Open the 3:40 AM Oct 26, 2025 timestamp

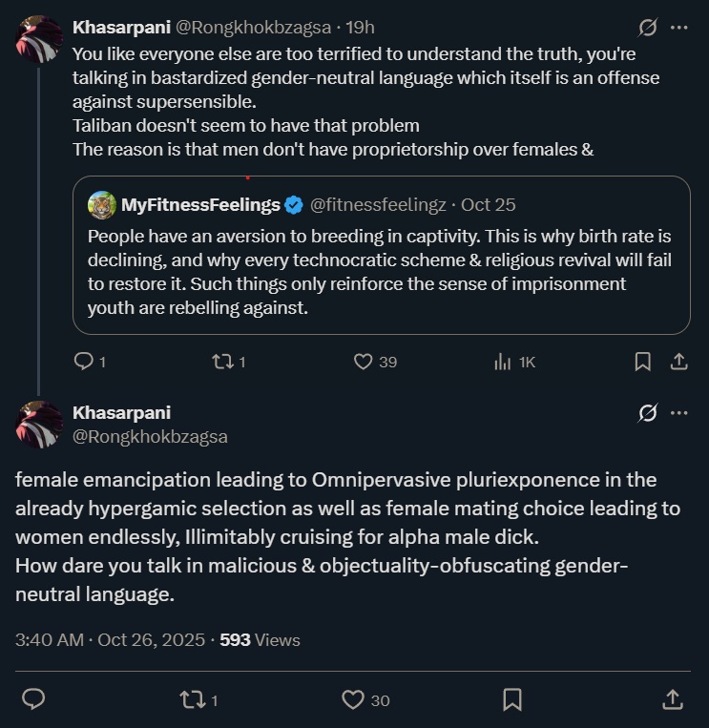pos(110,640)
